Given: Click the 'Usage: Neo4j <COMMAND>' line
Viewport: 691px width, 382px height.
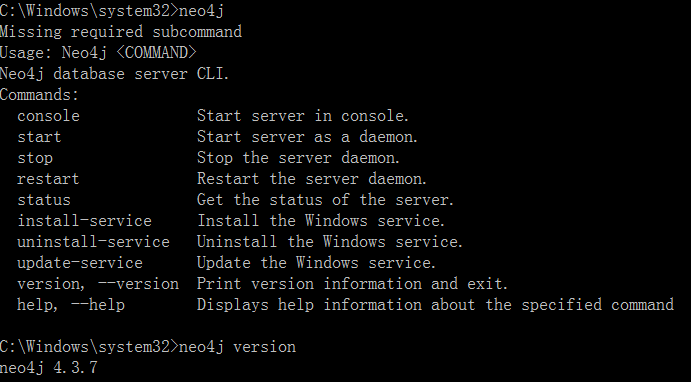Looking at the screenshot, I should tap(98, 53).
